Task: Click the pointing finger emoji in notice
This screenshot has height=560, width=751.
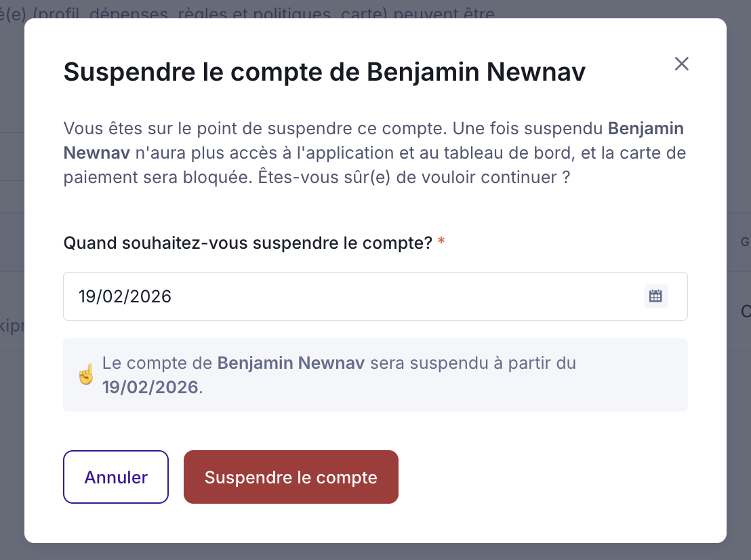Action: (85, 375)
